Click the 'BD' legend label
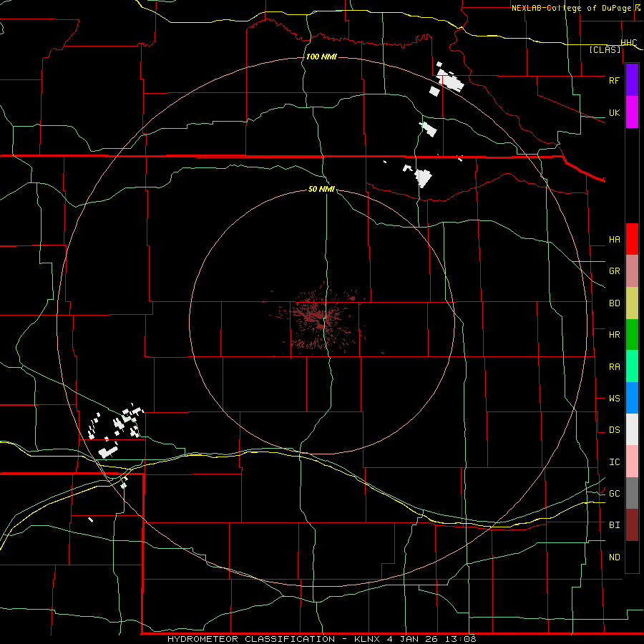Image resolution: width=644 pixels, height=644 pixels. click(x=614, y=303)
